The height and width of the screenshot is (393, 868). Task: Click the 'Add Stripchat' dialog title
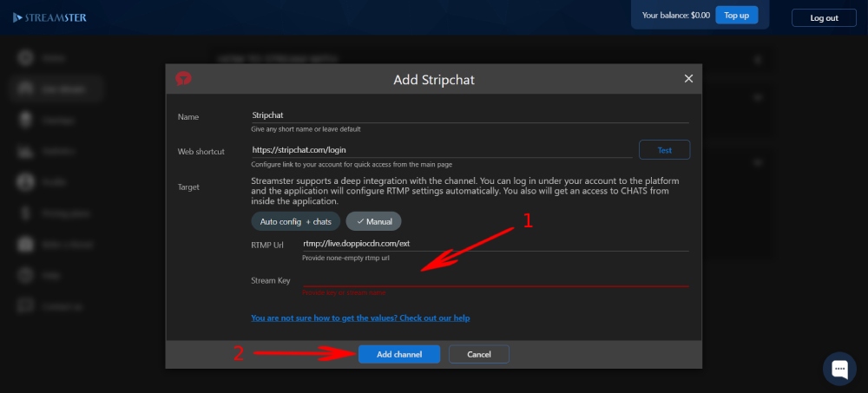pyautogui.click(x=434, y=80)
